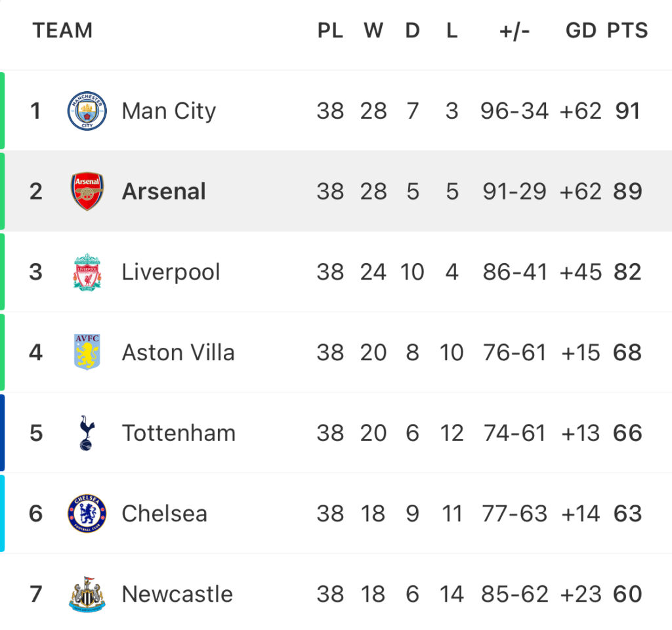Image resolution: width=672 pixels, height=630 pixels.
Task: Tap the Liverpool club crest
Action: [x=87, y=272]
